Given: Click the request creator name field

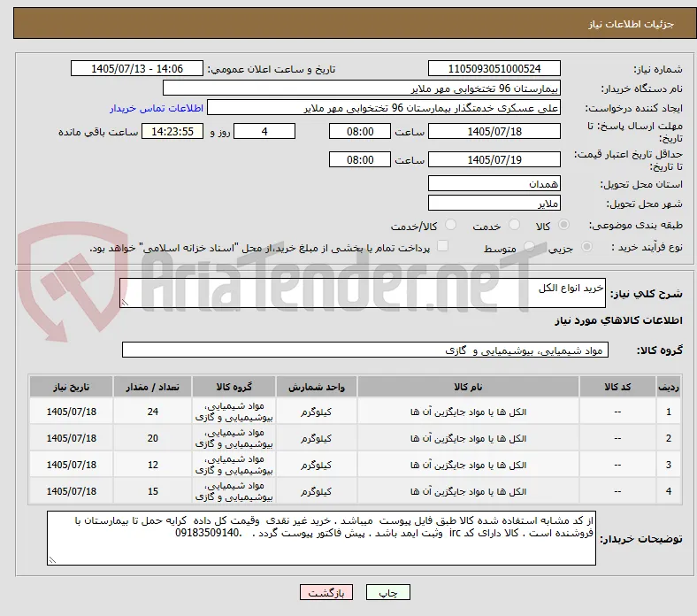Looking at the screenshot, I should click(384, 108).
